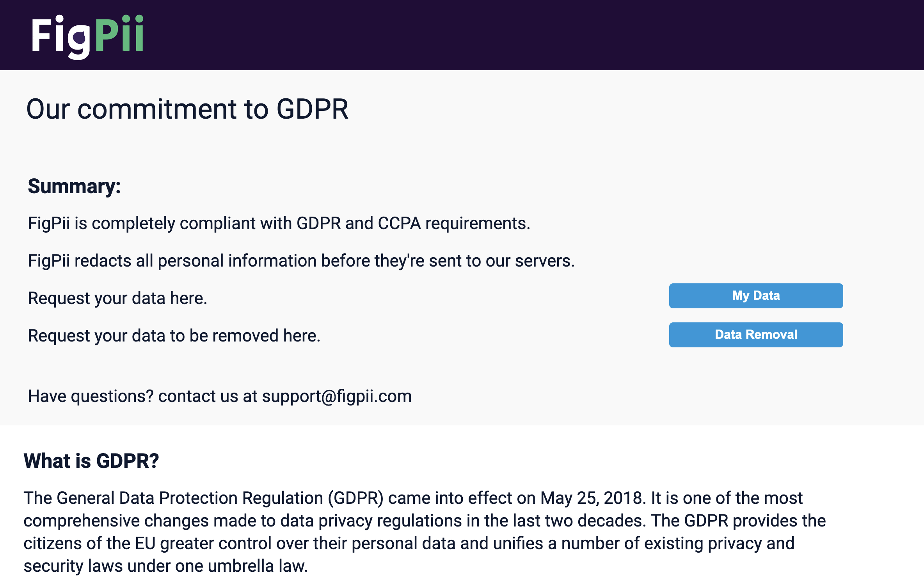Click the 'What is GDPR?' heading

(91, 461)
